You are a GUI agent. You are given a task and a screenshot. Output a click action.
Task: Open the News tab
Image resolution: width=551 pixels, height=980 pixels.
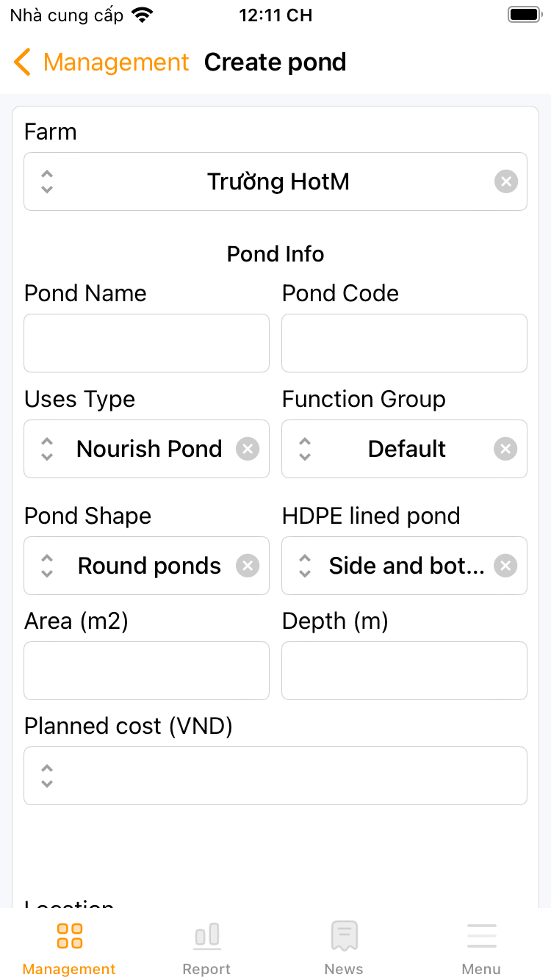tap(344, 948)
